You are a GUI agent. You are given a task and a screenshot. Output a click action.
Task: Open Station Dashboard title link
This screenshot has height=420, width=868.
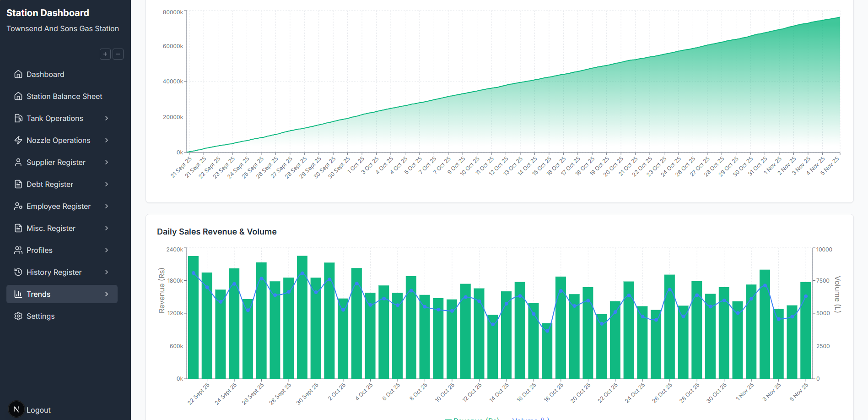tap(47, 12)
